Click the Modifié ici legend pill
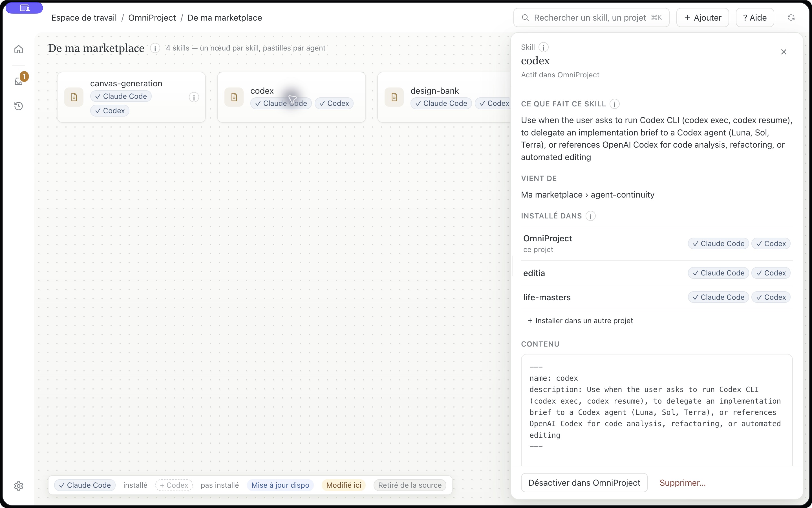Viewport: 812px width, 508px height. (344, 485)
